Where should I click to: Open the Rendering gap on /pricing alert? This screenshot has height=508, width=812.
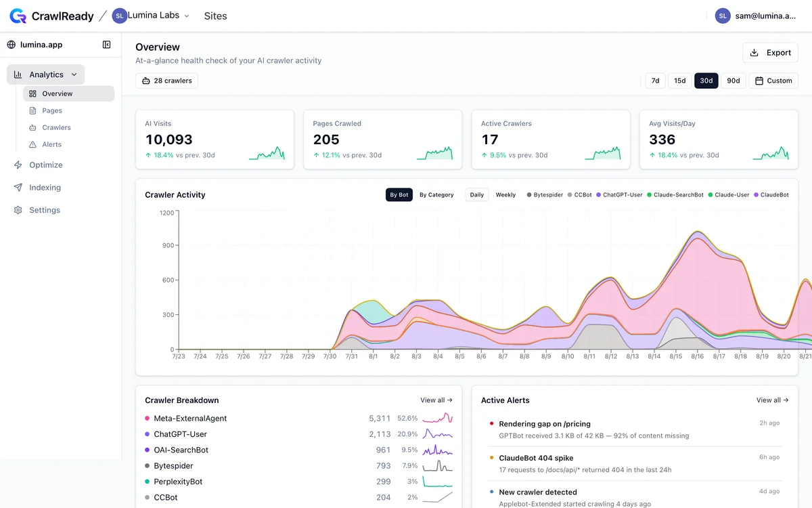pos(635,429)
